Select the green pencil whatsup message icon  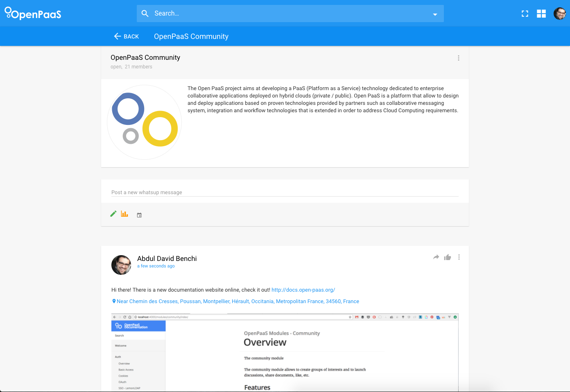[113, 214]
